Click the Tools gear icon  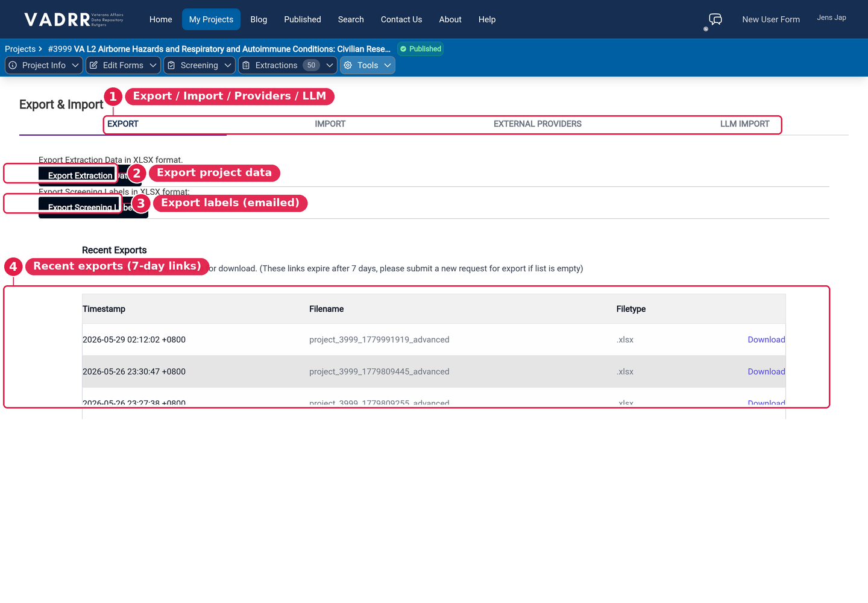point(348,65)
